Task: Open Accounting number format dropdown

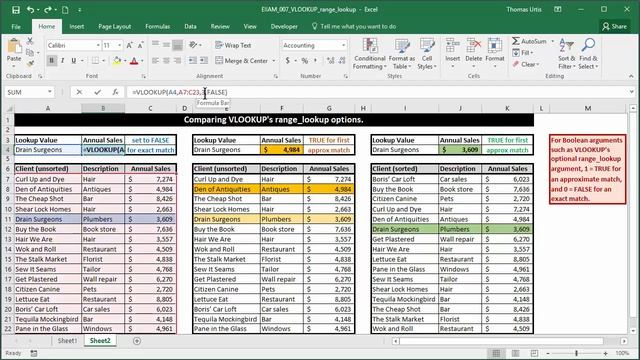Action: [344, 45]
